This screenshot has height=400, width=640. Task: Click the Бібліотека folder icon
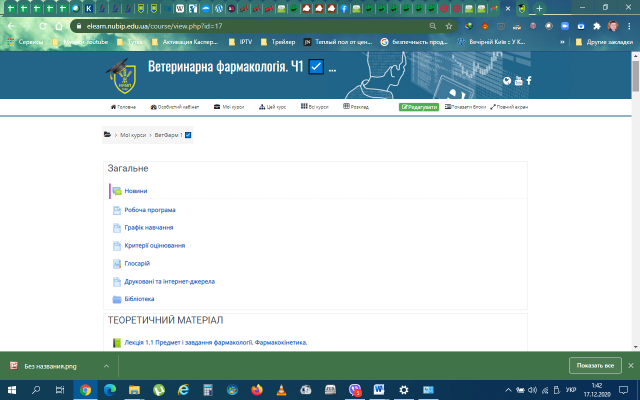click(x=116, y=299)
